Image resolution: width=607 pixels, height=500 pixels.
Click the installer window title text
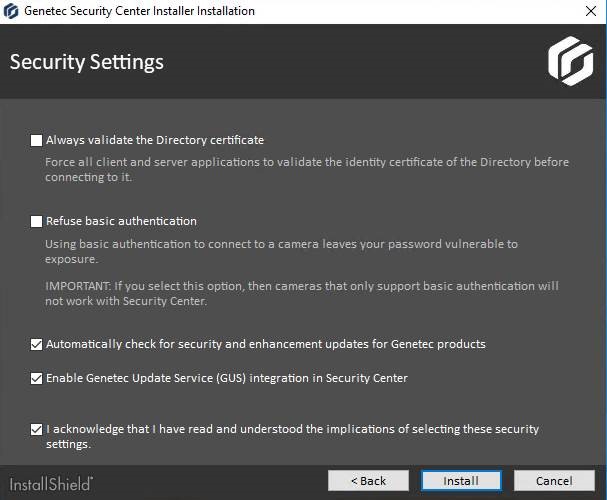(x=139, y=11)
